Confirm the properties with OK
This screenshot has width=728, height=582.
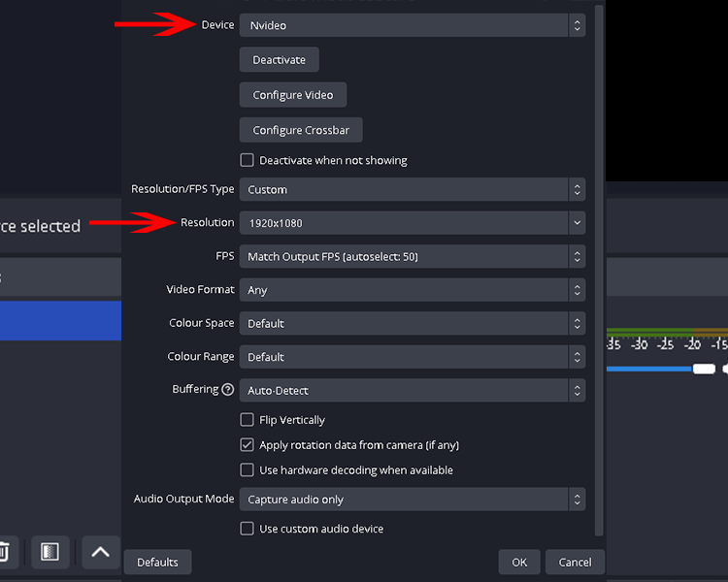coord(519,562)
